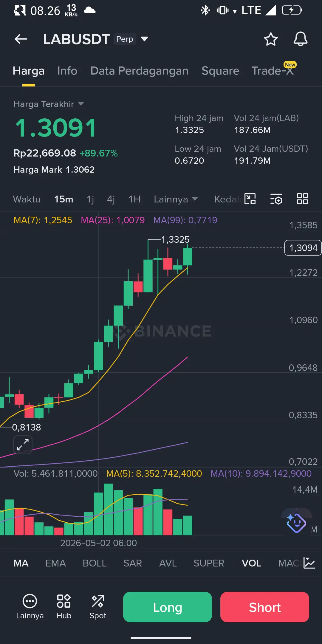Select the Waktu line chart option
The image size is (322, 644).
coord(27,199)
